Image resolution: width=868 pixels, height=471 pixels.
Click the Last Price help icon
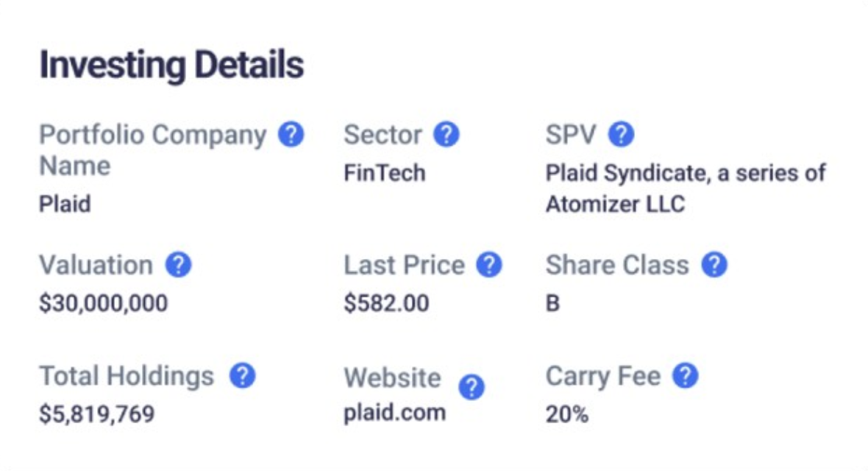coord(489,265)
